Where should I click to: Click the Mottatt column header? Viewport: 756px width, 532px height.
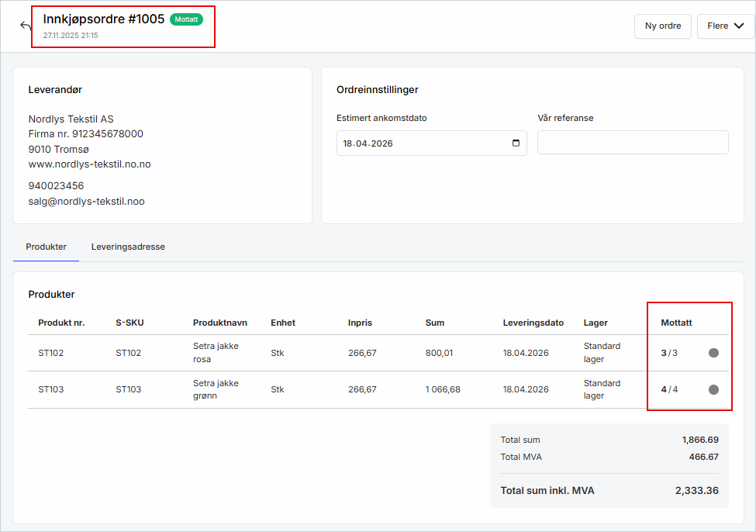(676, 323)
